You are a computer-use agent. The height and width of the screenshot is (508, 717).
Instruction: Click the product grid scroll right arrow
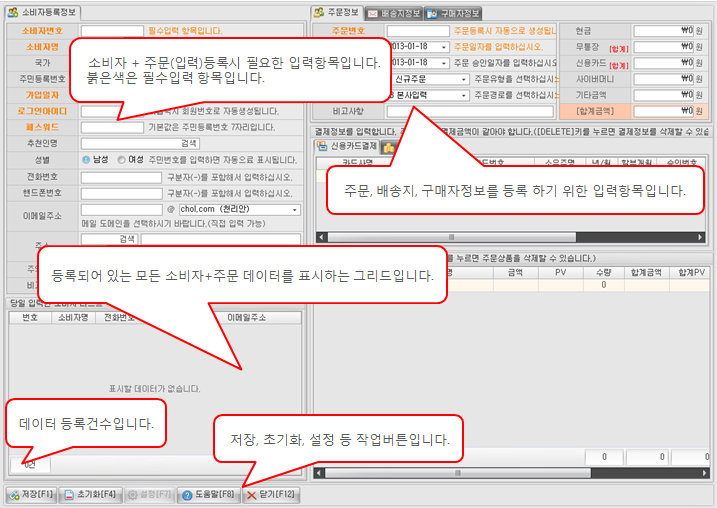click(x=705, y=473)
